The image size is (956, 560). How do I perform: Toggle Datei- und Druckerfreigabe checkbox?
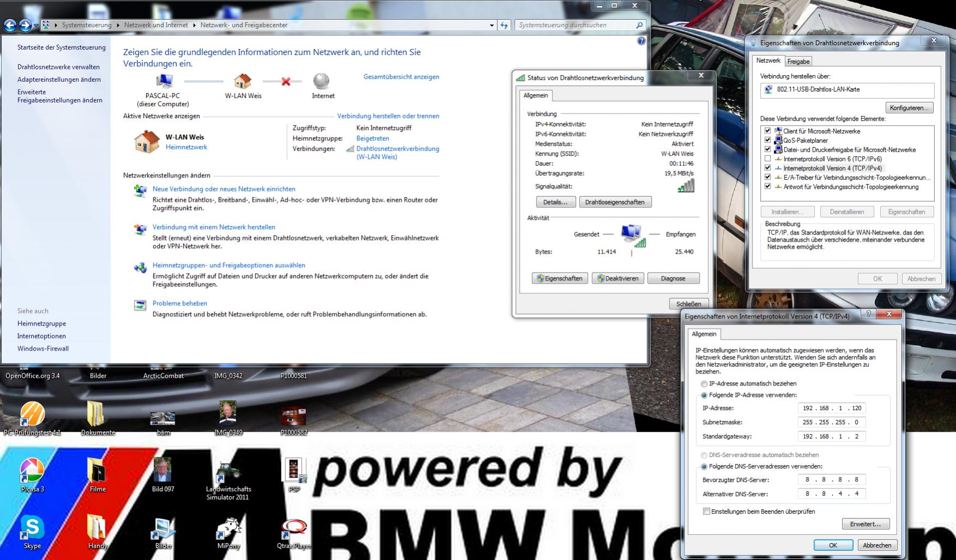tap(768, 149)
